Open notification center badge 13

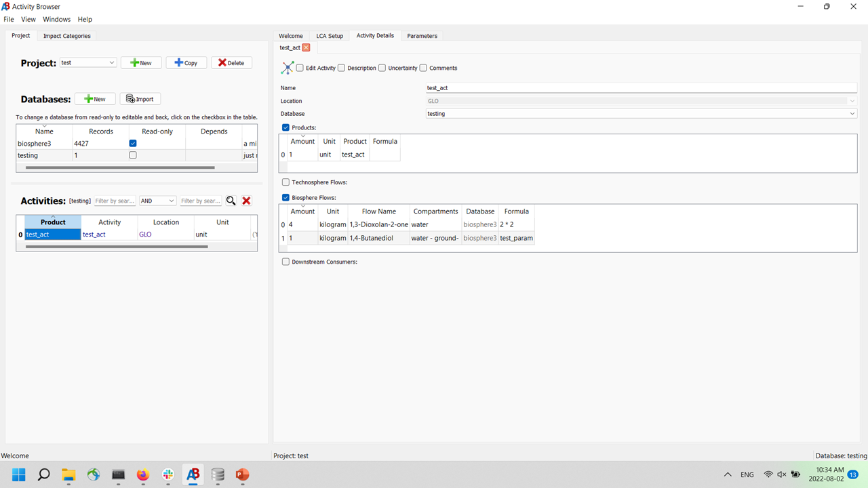pos(852,474)
